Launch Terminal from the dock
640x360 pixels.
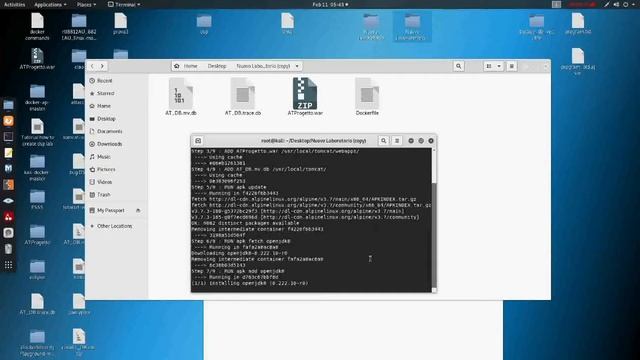point(8,137)
